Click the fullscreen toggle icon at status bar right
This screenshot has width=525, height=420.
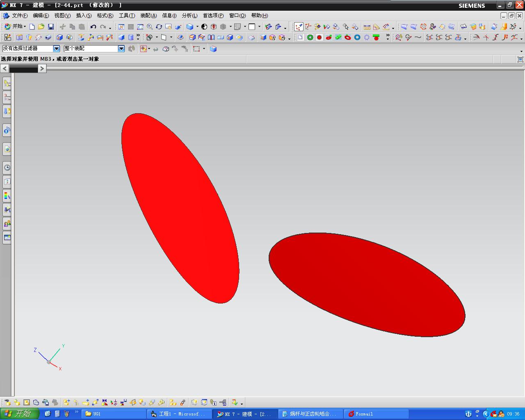pyautogui.click(x=520, y=59)
